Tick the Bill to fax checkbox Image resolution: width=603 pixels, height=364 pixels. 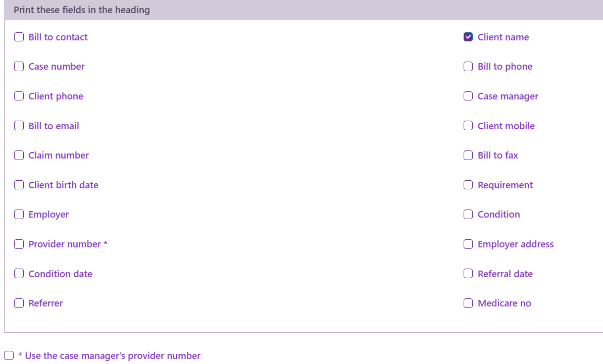point(468,155)
